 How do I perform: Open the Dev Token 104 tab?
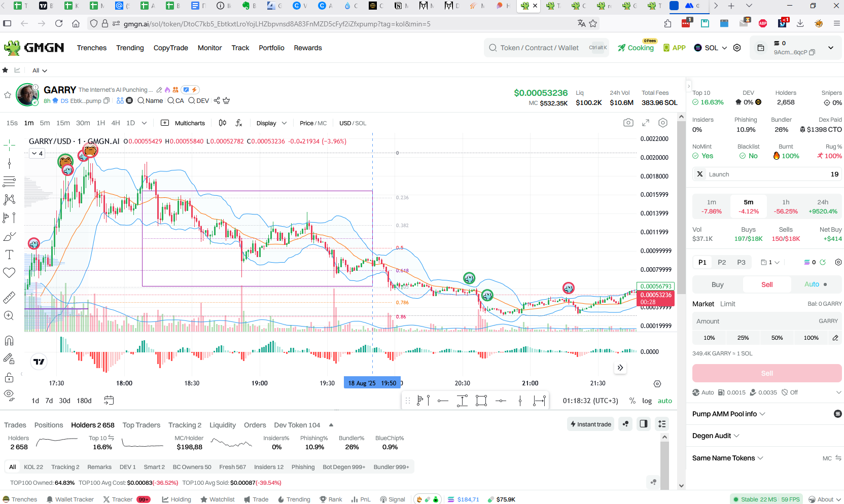[297, 425]
